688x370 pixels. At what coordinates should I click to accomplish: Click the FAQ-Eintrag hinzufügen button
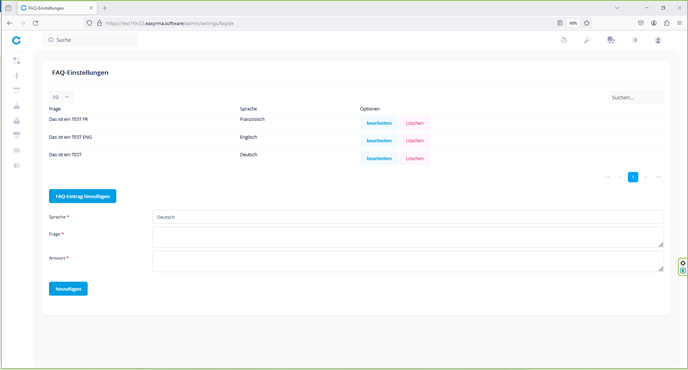click(82, 196)
